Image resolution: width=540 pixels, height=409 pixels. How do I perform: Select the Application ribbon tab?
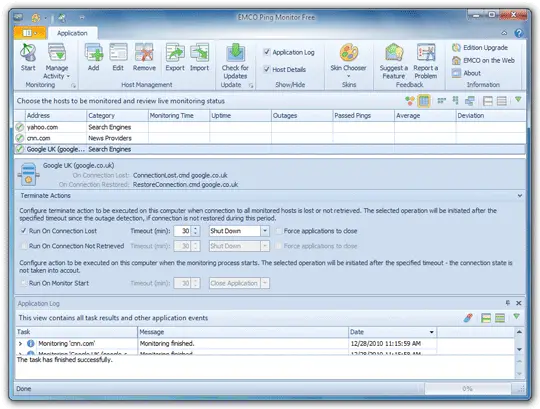tap(72, 33)
